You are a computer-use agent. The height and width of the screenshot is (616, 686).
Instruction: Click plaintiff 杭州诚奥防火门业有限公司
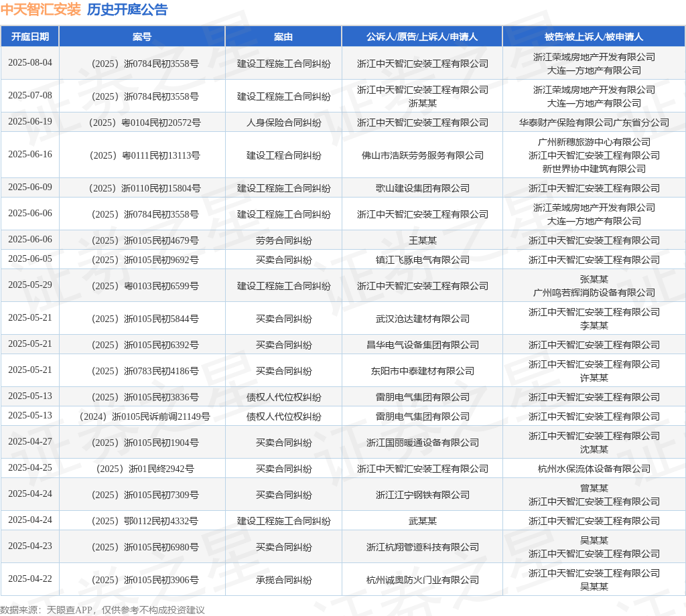(422, 580)
